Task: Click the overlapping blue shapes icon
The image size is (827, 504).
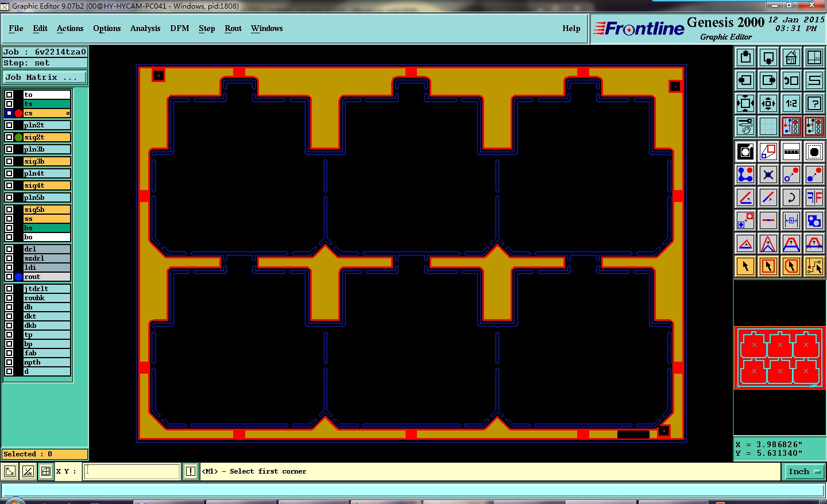Action: coord(814,220)
